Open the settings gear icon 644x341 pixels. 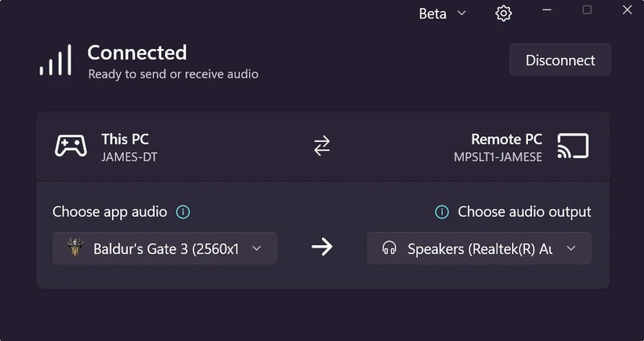click(504, 14)
